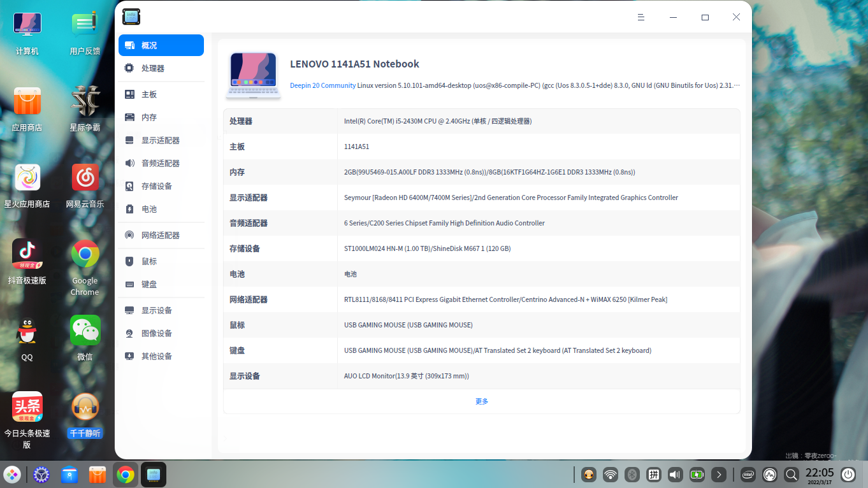Toggle Wi-Fi from the system tray

point(610,475)
